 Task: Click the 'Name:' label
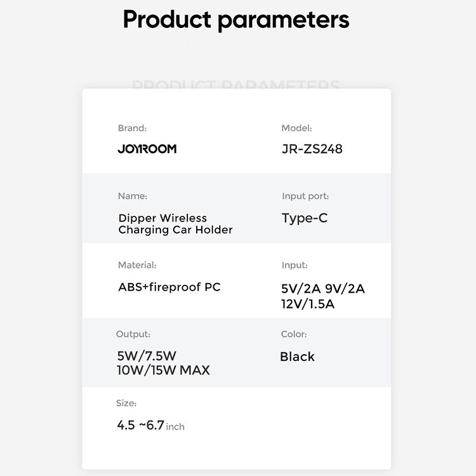coord(133,196)
